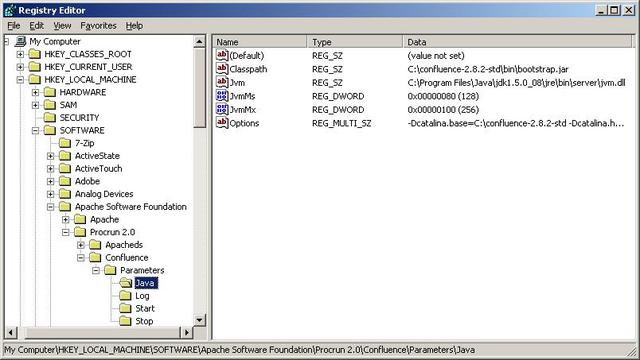The image size is (640, 360).
Task: Click the ActiveState folder icon
Action: [65, 156]
